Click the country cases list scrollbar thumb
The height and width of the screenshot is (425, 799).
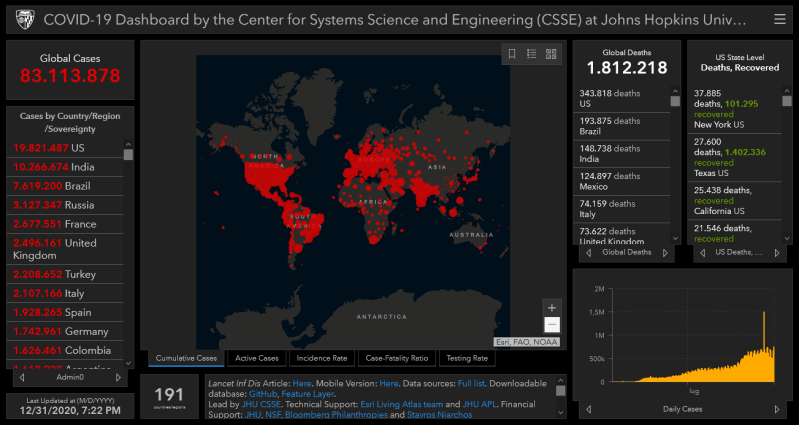tap(128, 154)
